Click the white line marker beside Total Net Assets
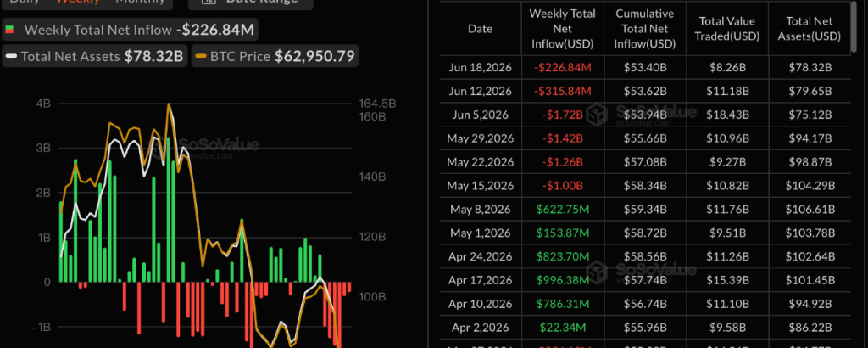 coord(11,57)
